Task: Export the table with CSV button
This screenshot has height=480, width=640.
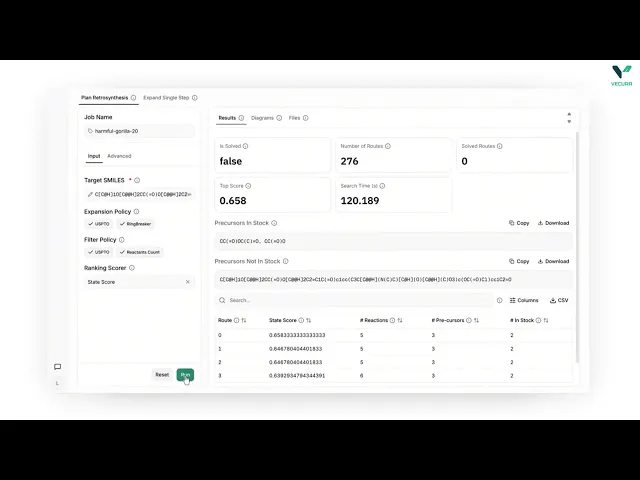Action: pos(559,300)
